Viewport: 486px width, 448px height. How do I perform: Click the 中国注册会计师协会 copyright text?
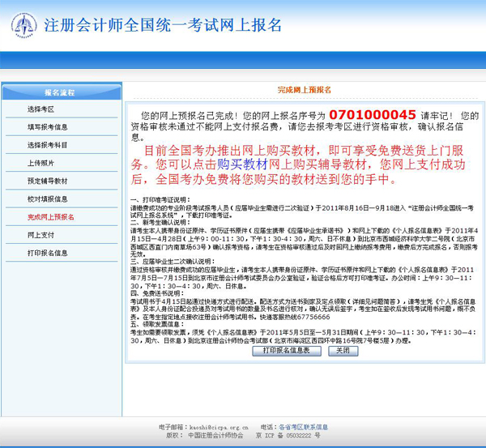(215, 435)
